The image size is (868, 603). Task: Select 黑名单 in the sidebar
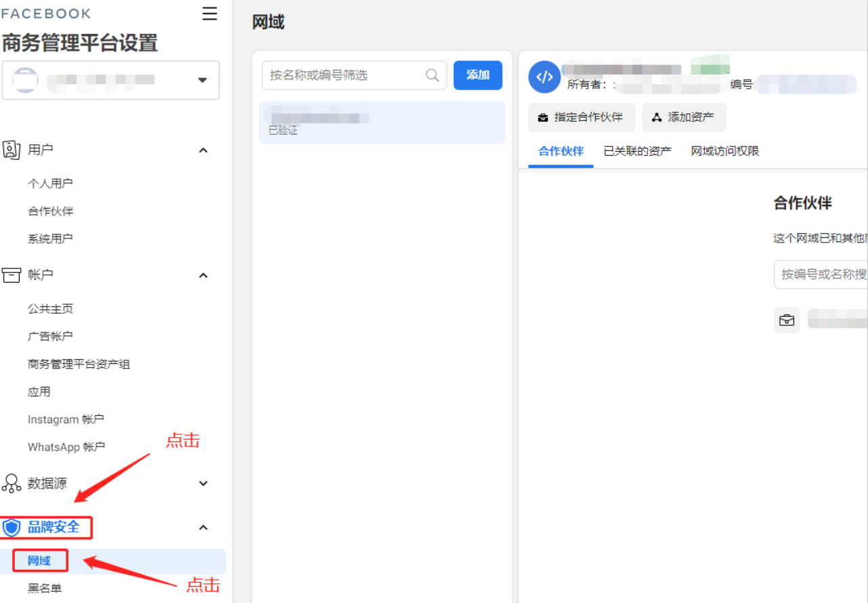43,588
